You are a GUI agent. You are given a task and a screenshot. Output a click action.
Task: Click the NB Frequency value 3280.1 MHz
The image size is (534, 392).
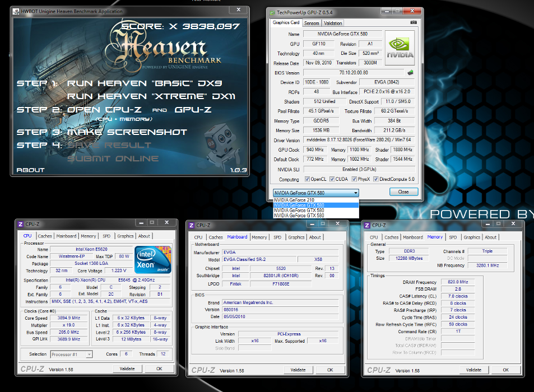click(487, 265)
